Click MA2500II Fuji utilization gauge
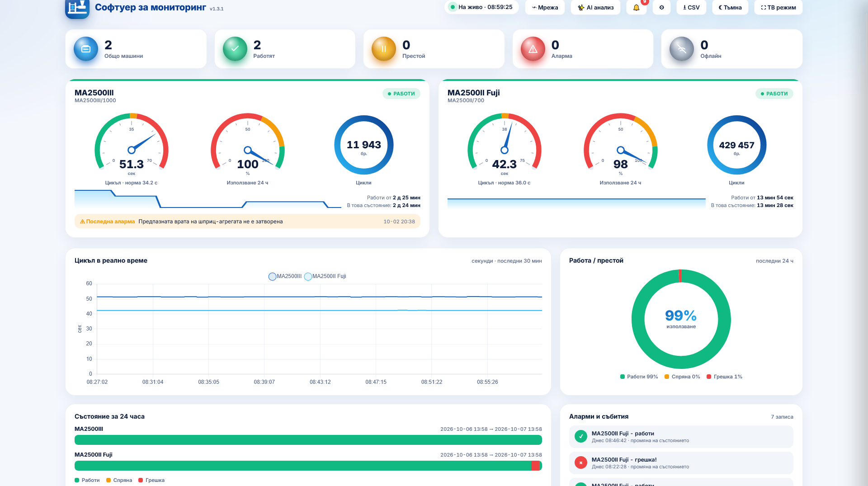This screenshot has width=868, height=486. click(621, 145)
